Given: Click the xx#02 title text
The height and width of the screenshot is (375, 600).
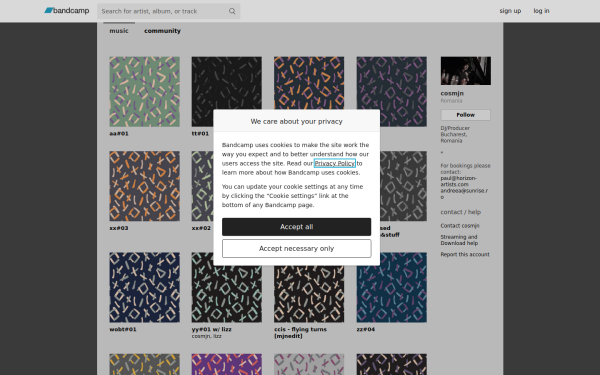Looking at the screenshot, I should [x=201, y=228].
